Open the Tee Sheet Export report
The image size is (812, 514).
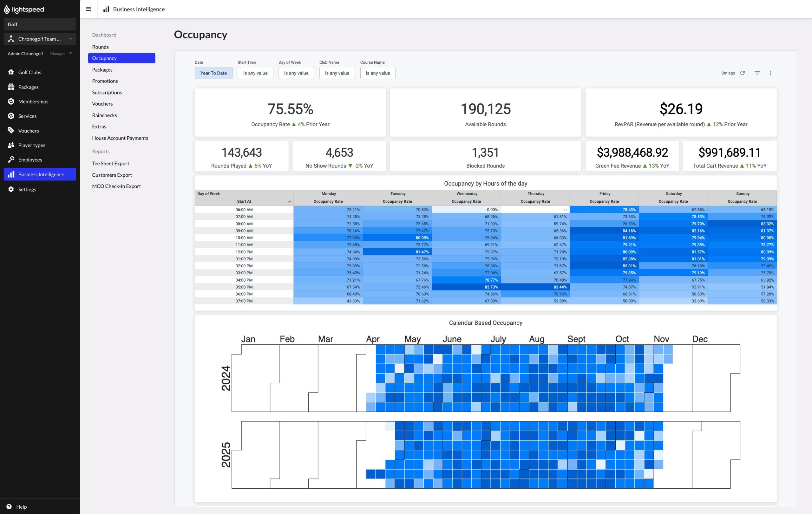pyautogui.click(x=111, y=163)
